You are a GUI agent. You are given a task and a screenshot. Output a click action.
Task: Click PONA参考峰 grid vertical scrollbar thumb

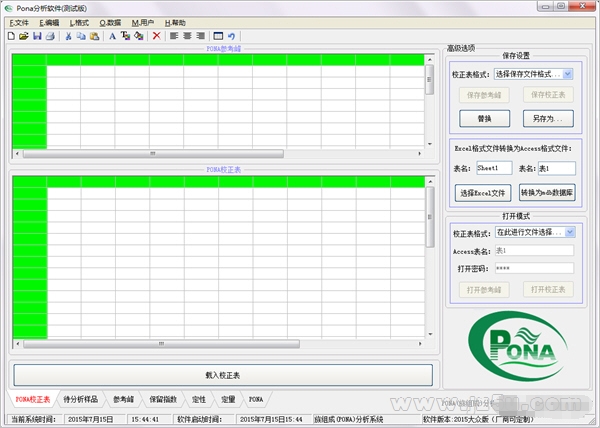coord(430,80)
